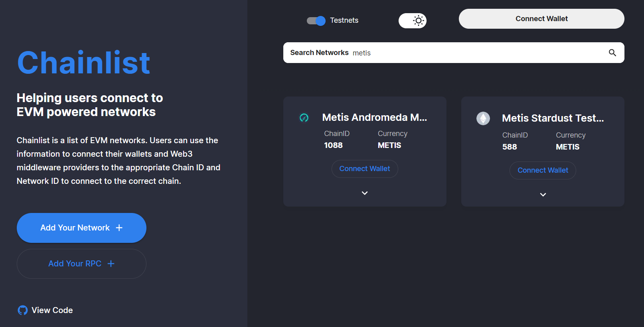
Task: Click the 'Helping users connect' heading
Action: (x=90, y=105)
